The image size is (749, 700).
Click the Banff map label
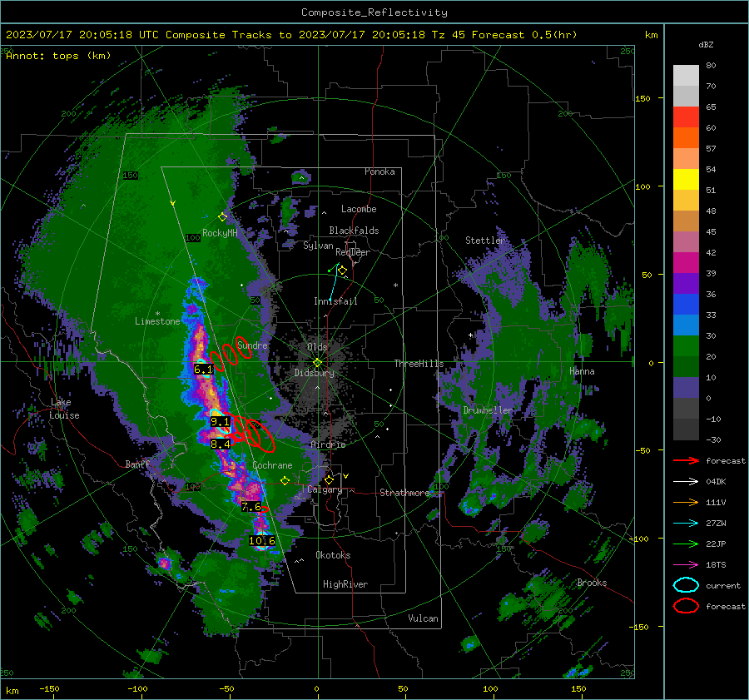coord(137,464)
